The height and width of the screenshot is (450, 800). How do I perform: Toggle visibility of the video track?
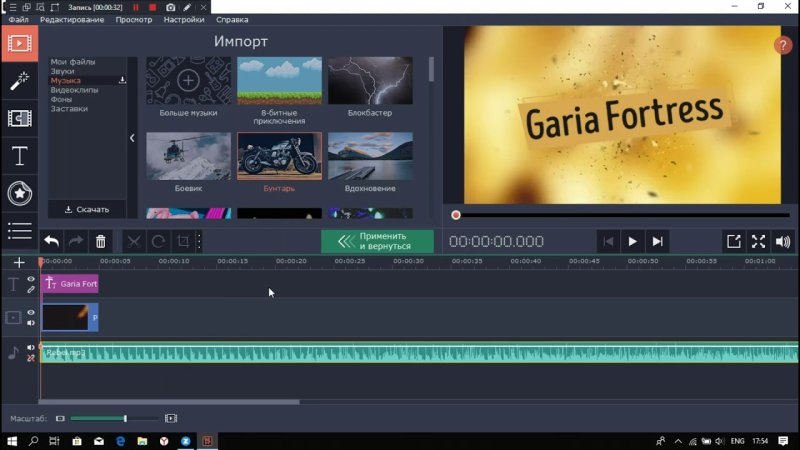(31, 312)
